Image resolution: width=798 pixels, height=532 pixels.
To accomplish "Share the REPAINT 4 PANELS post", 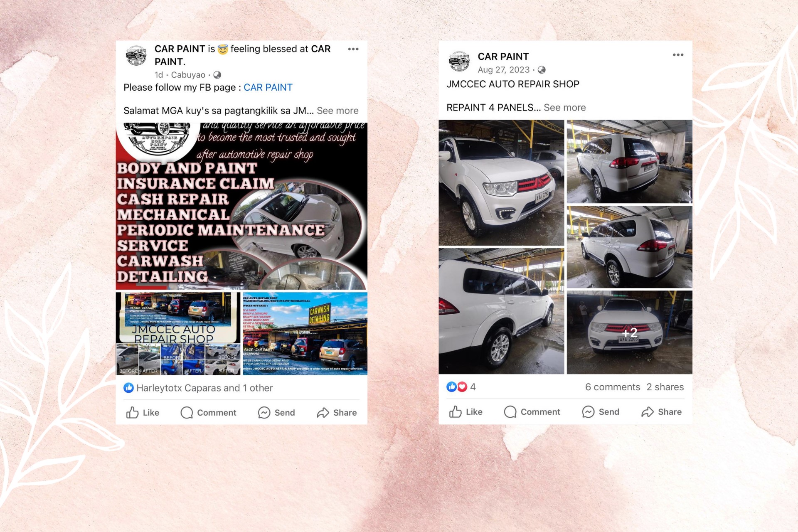I will coord(661,411).
